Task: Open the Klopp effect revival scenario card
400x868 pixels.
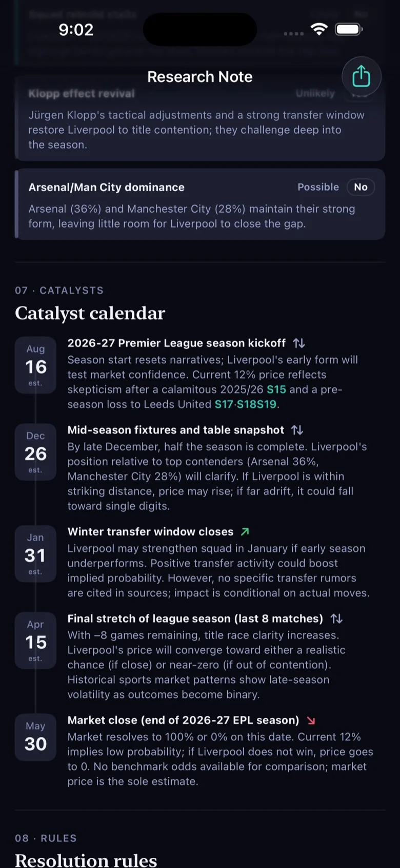Action: [200, 119]
